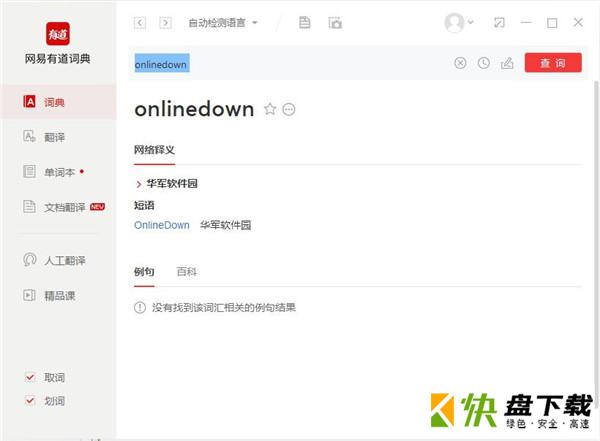Open 单词本 in the sidebar
Image resolution: width=600 pixels, height=441 pixels.
[59, 172]
